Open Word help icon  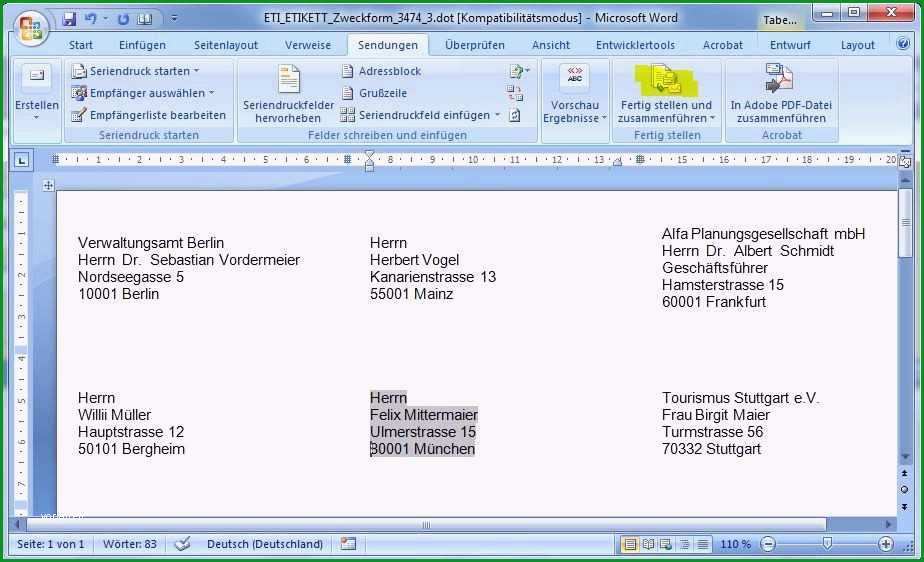tap(903, 44)
